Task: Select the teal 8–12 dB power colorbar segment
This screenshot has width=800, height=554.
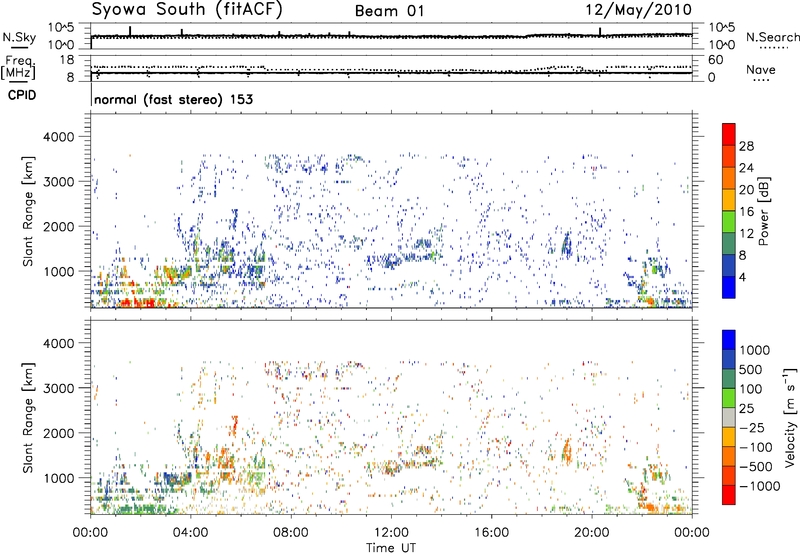Action: (729, 244)
